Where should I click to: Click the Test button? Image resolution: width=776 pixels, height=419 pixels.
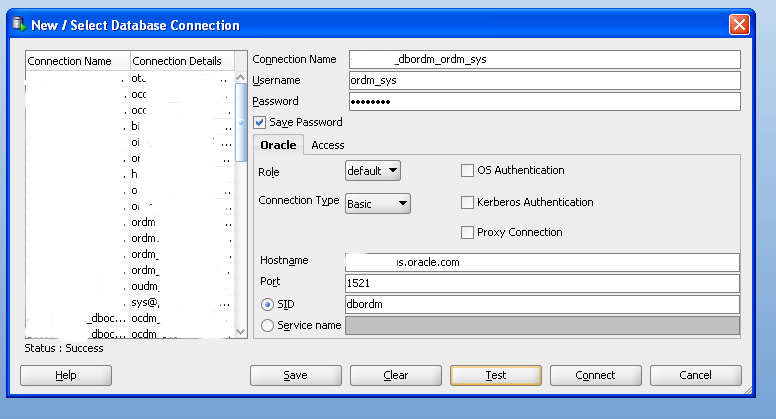tap(495, 375)
